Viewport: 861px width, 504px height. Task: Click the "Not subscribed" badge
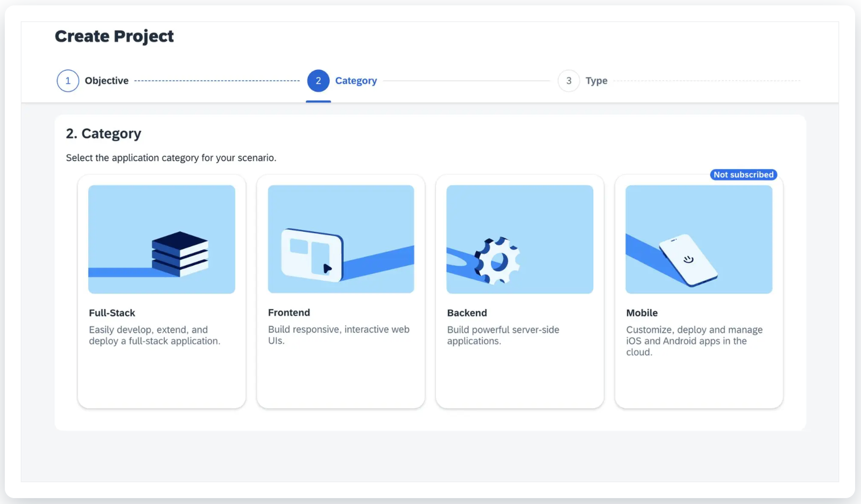(x=743, y=175)
